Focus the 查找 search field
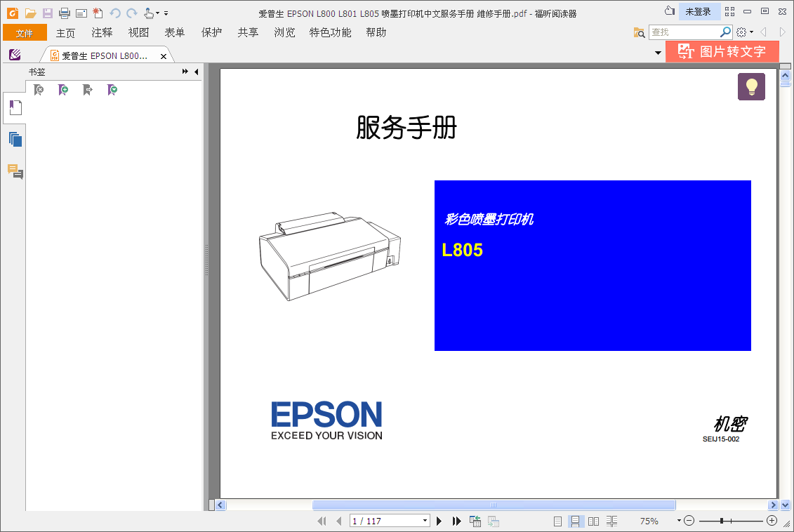The height and width of the screenshot is (532, 794). (x=684, y=32)
